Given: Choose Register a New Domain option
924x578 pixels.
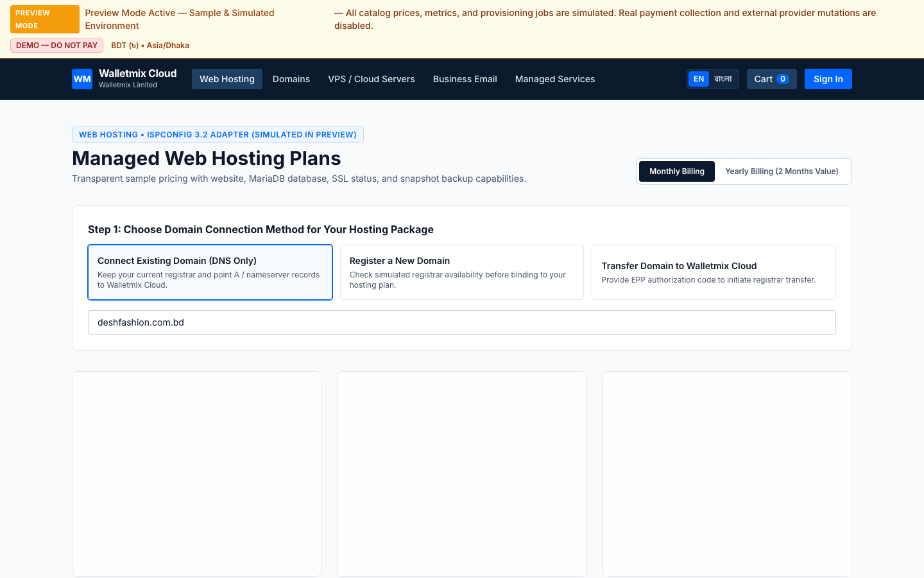Looking at the screenshot, I should pos(462,272).
